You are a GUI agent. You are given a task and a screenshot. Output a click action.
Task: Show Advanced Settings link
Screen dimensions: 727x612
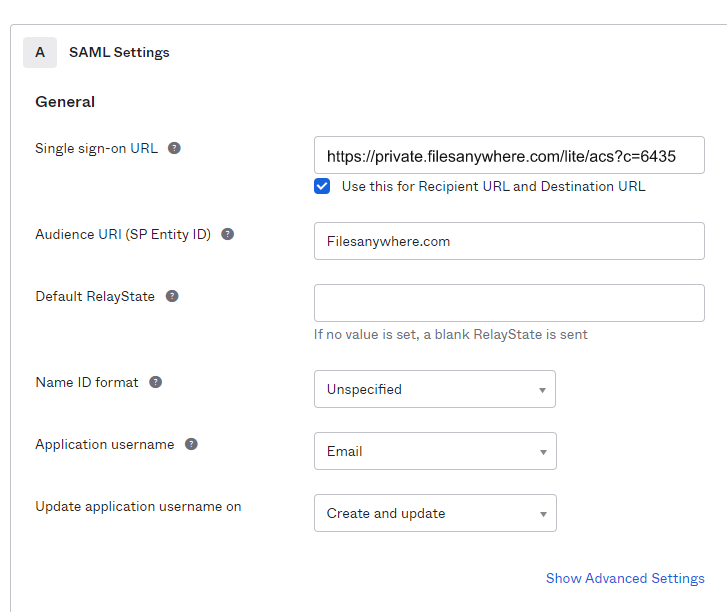(x=625, y=578)
